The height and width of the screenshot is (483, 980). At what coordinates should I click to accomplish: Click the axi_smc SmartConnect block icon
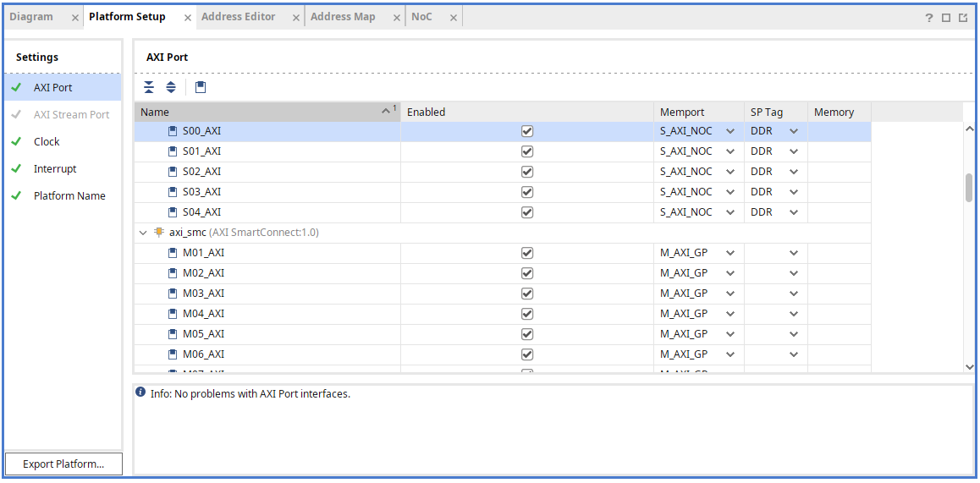[158, 233]
